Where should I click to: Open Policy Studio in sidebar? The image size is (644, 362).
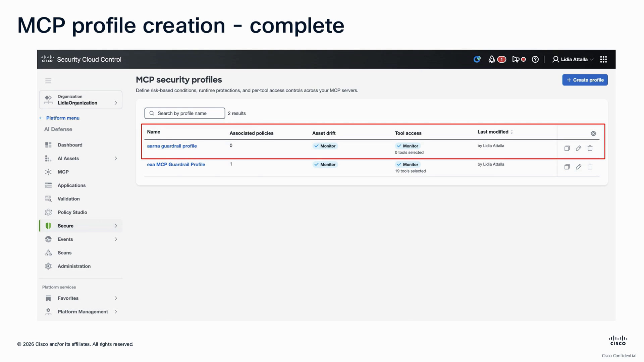(72, 212)
